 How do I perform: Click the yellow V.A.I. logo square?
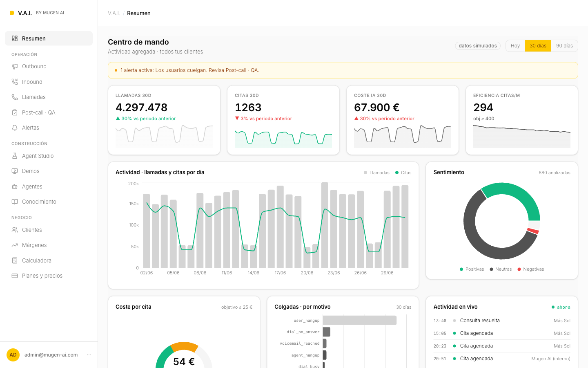pyautogui.click(x=12, y=13)
